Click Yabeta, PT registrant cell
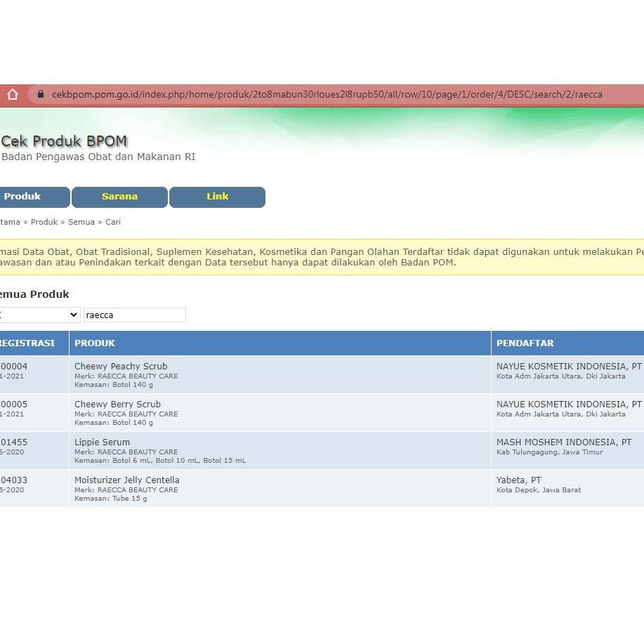The width and height of the screenshot is (644, 644). (519, 480)
